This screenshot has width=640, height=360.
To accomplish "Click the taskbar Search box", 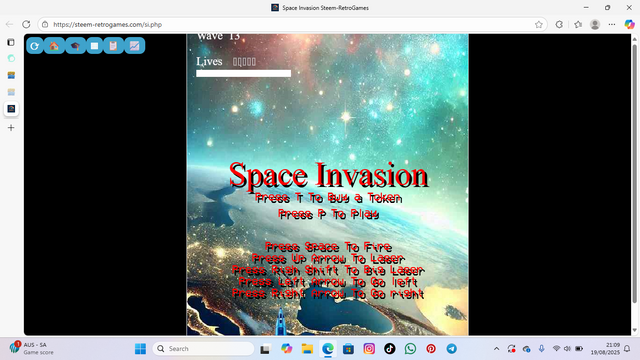I will click(203, 349).
